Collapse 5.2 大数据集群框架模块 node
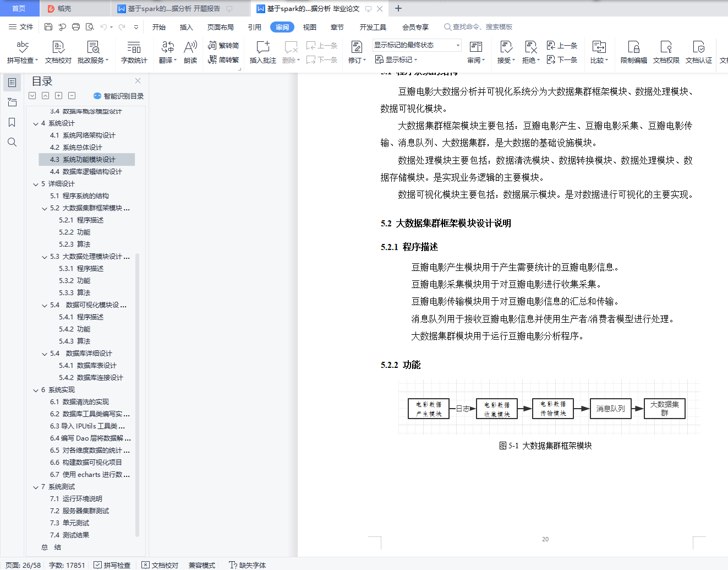The height and width of the screenshot is (570, 728). [45, 209]
